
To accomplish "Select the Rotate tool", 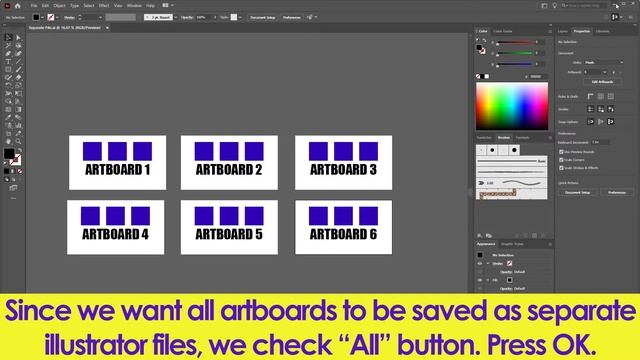I will pos(8,85).
